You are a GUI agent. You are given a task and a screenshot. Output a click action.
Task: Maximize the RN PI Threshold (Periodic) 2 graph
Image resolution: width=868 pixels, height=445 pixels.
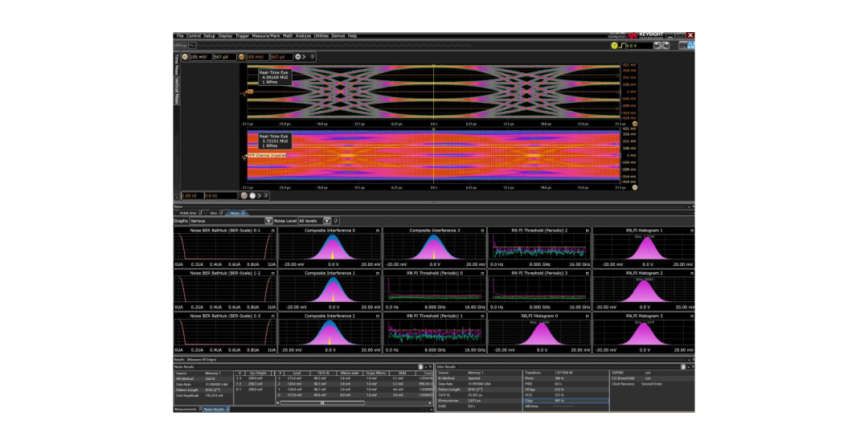point(587,231)
